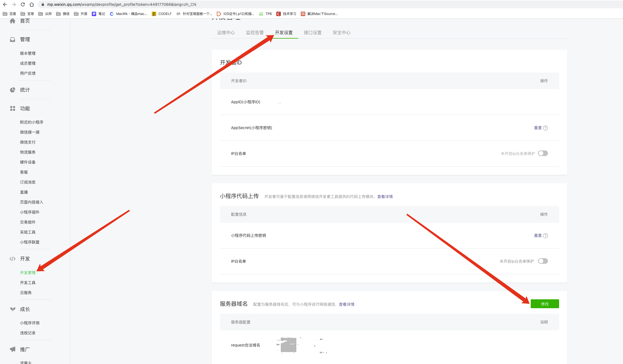Click 查看详情 link in 小程序代码上传
This screenshot has height=364, width=623.
click(x=384, y=196)
